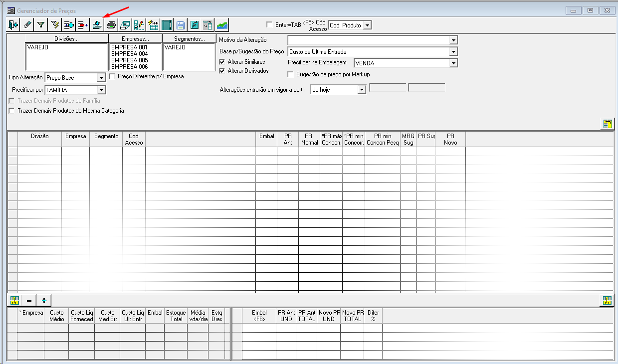This screenshot has height=364, width=618.
Task: Select VAREJO in Divisões list
Action: tap(38, 47)
